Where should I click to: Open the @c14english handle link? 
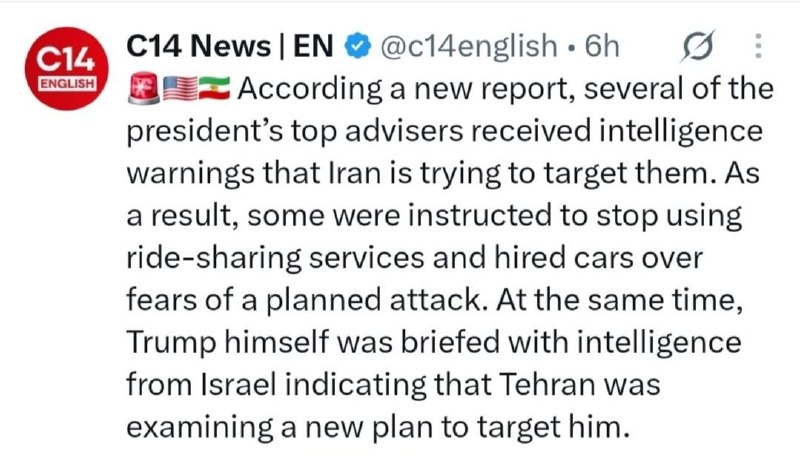click(468, 46)
